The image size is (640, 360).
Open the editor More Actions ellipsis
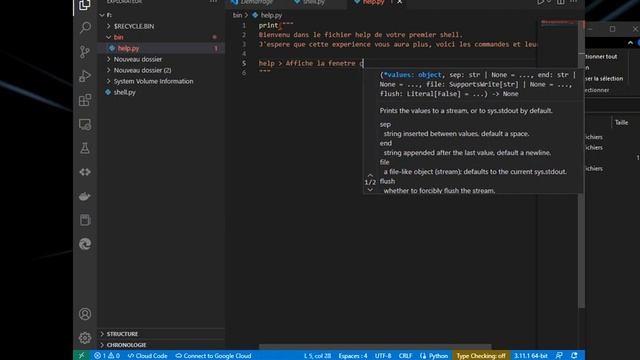click(x=574, y=2)
